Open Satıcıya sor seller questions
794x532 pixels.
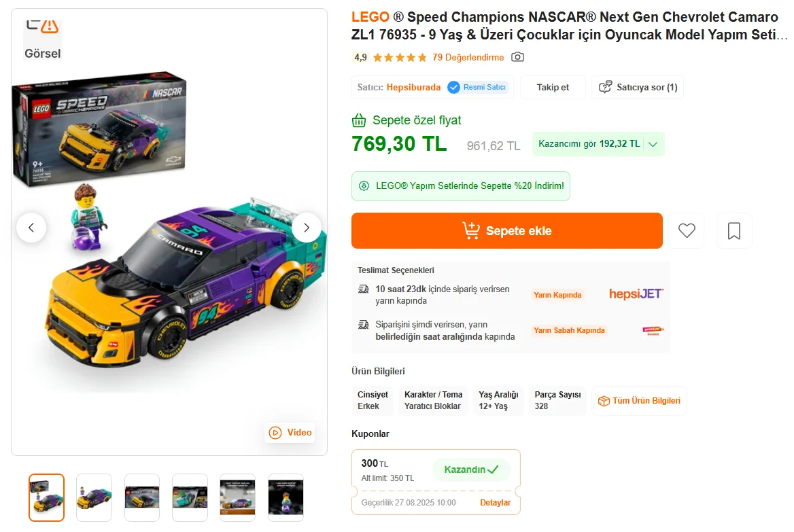click(638, 87)
